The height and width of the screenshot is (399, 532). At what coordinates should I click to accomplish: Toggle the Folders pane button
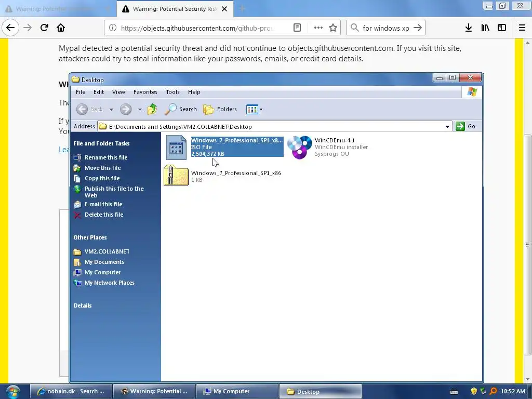220,109
